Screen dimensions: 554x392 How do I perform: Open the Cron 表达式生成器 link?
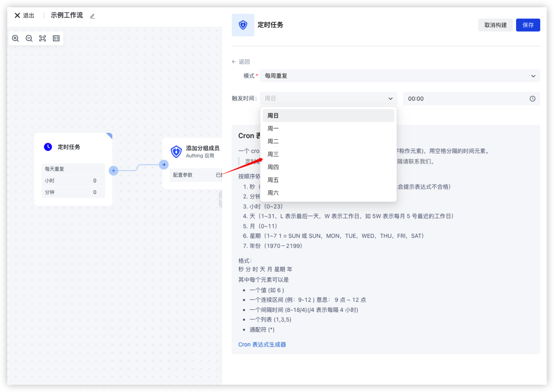point(262,345)
